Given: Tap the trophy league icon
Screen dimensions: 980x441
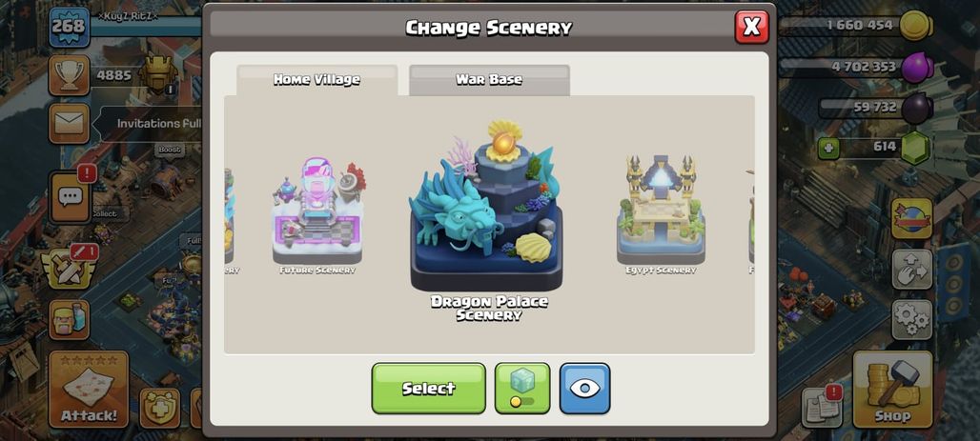Looking at the screenshot, I should pyautogui.click(x=69, y=75).
